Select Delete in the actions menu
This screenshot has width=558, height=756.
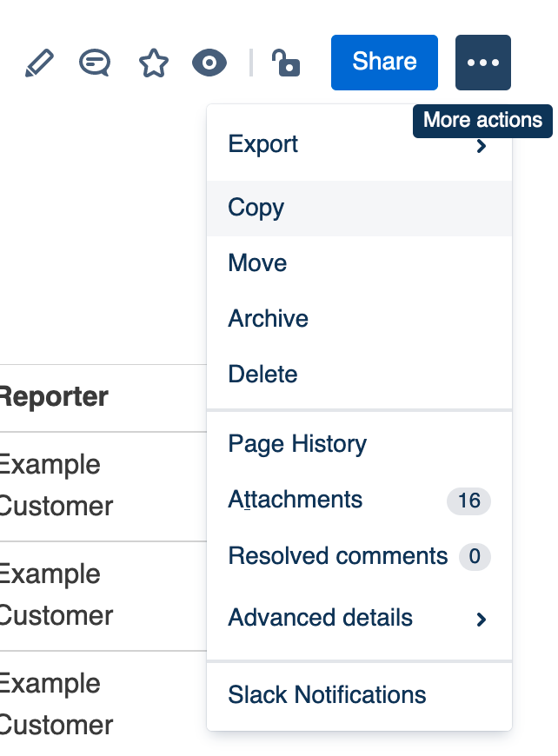click(x=359, y=375)
